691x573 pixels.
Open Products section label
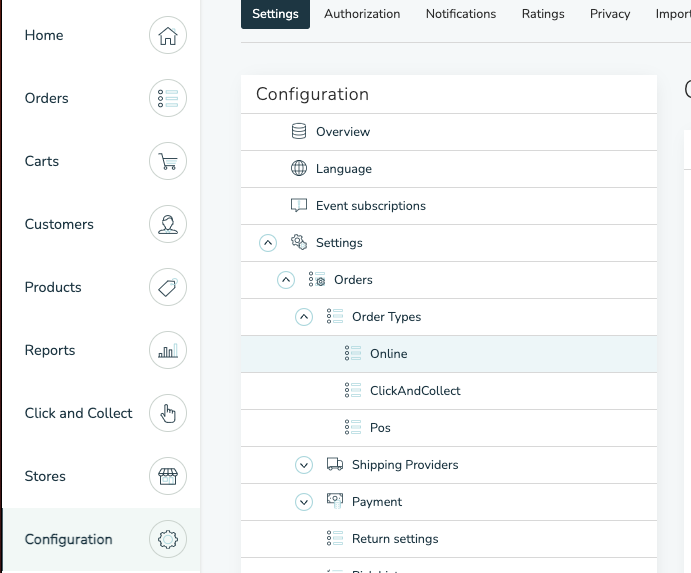click(x=53, y=287)
